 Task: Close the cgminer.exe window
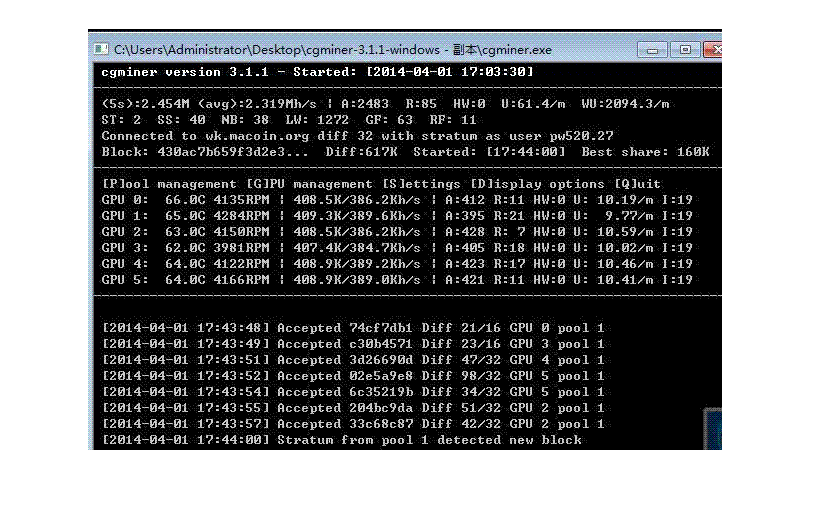[713, 49]
